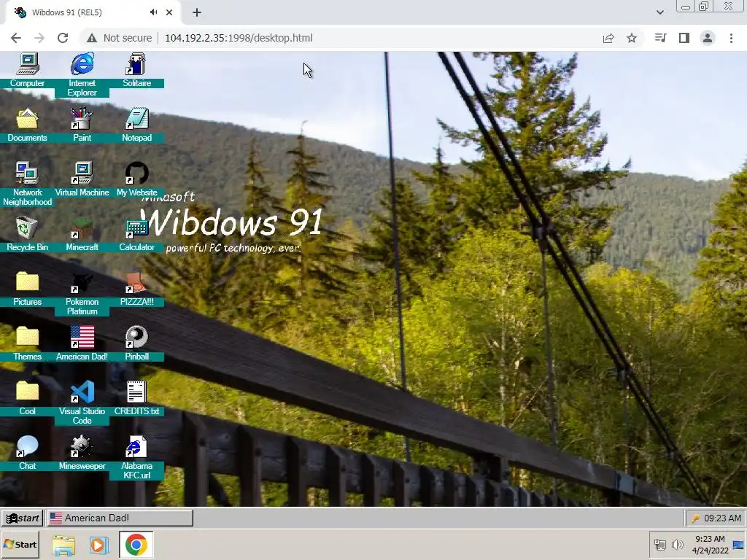The image size is (747, 560).
Task: Select American Dad! taskbar entry
Action: pos(120,518)
